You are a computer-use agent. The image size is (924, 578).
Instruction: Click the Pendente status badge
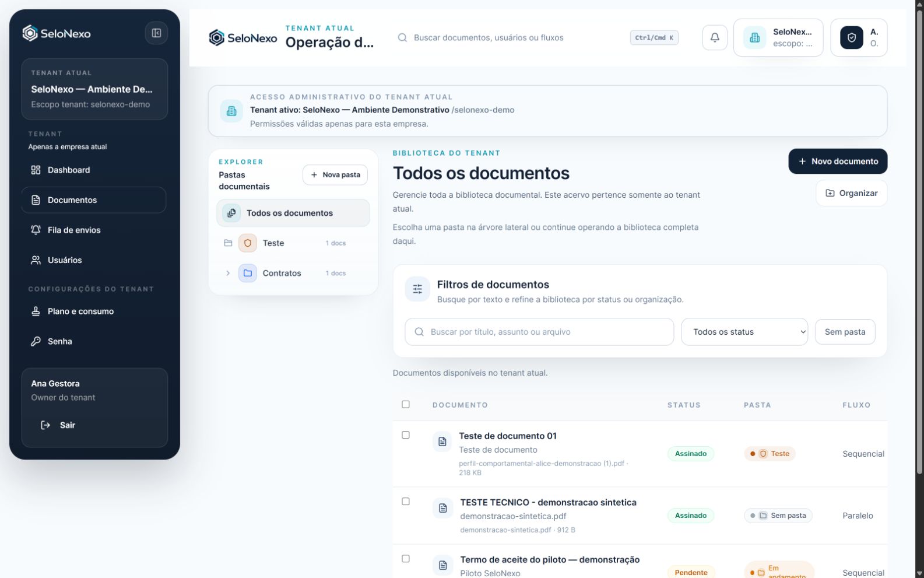tap(691, 573)
